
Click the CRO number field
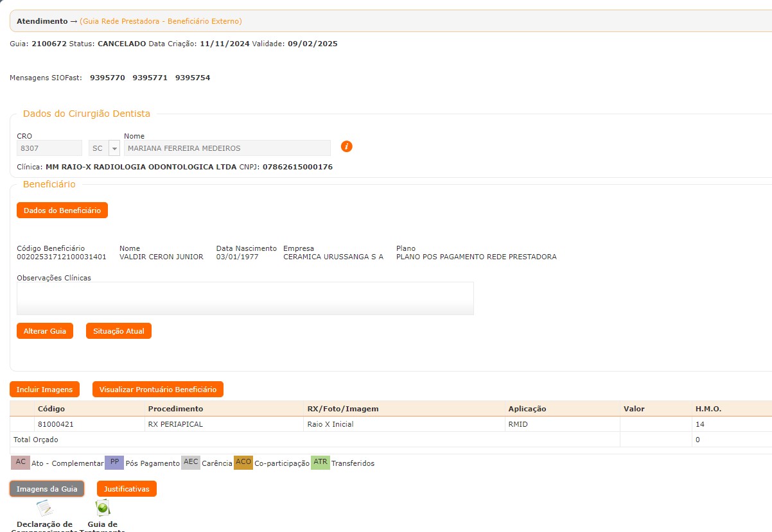(49, 148)
